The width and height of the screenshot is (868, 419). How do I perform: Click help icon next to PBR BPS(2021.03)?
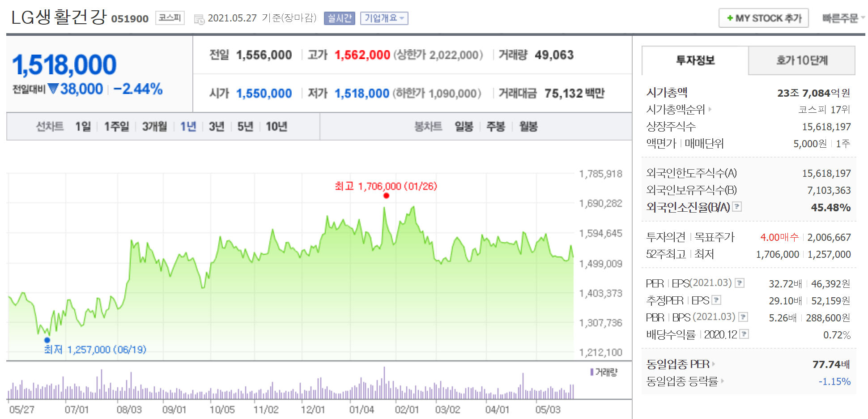[743, 317]
